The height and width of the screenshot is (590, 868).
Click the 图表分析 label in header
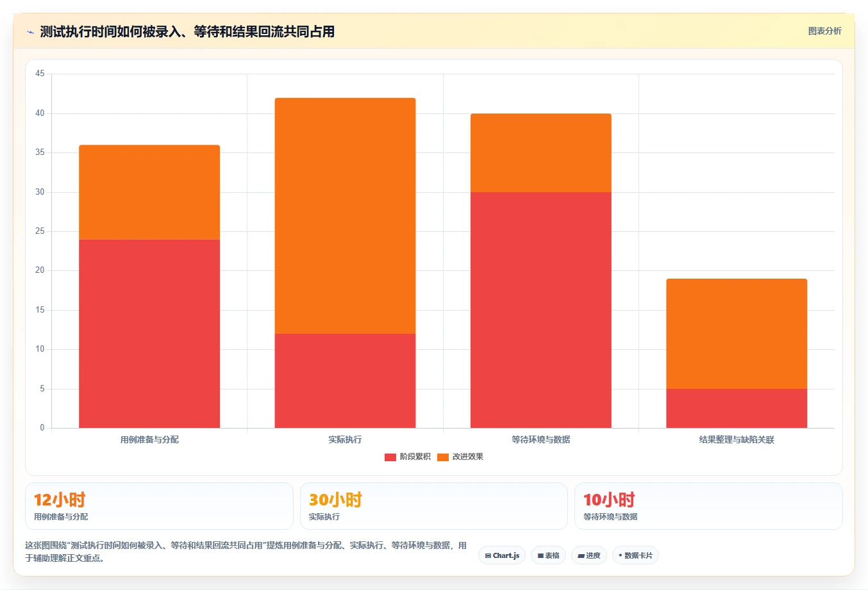824,31
